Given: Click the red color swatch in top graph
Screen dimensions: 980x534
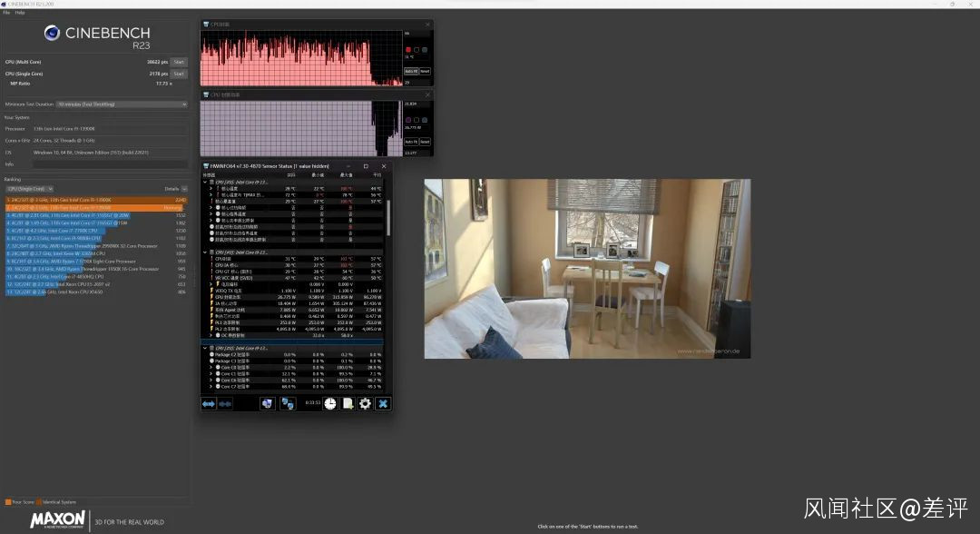Looking at the screenshot, I should click(x=408, y=49).
